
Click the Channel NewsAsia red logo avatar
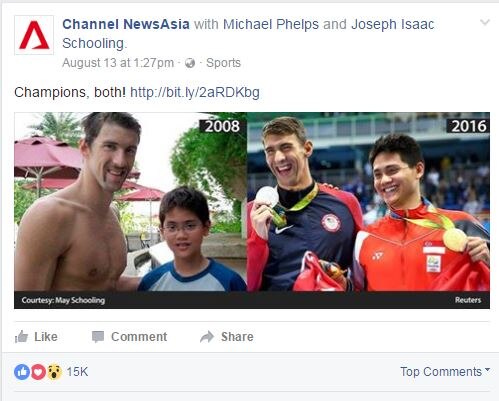pos(34,35)
